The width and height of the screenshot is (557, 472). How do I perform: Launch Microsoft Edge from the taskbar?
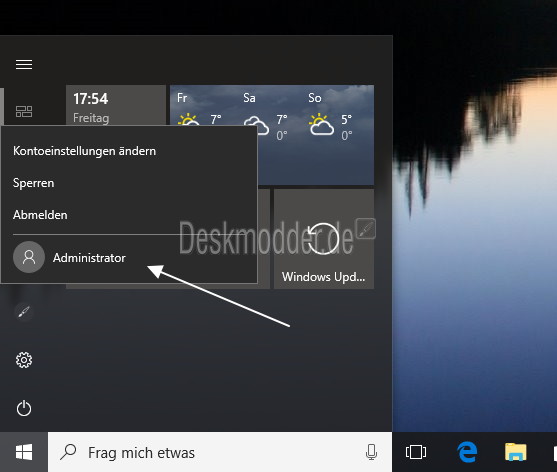point(466,452)
